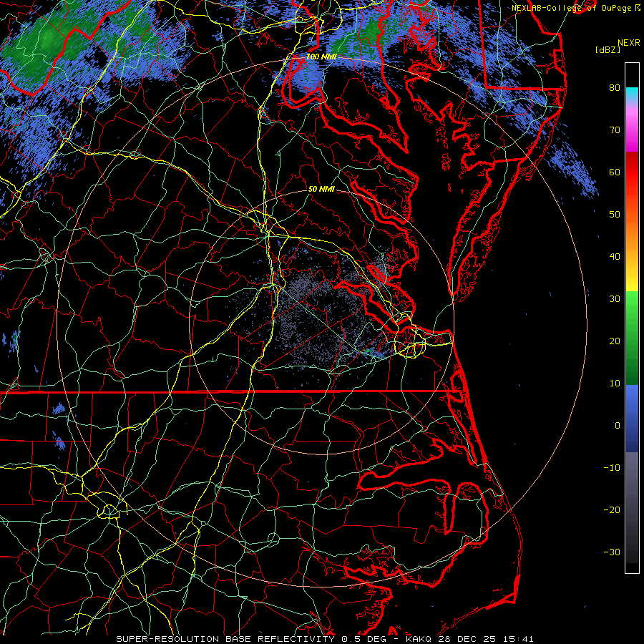The image size is (644, 644).
Task: Click the [dBZ] unit label
Action: coord(608,50)
